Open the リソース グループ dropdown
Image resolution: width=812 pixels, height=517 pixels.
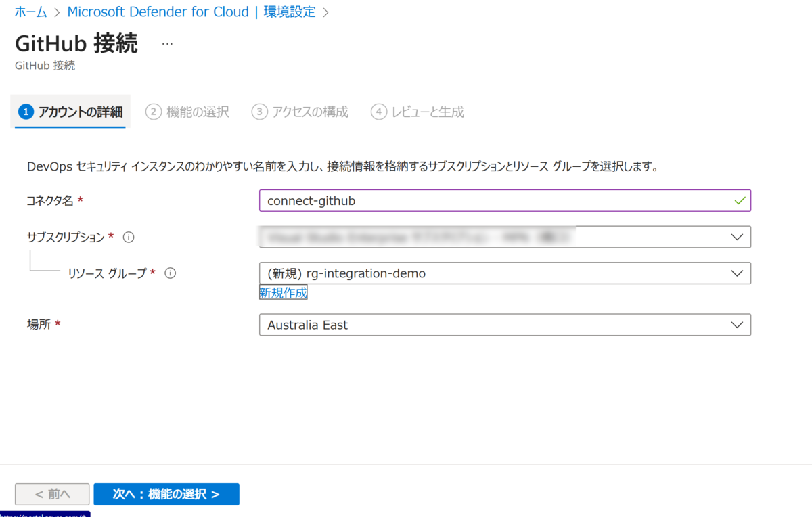tap(738, 273)
